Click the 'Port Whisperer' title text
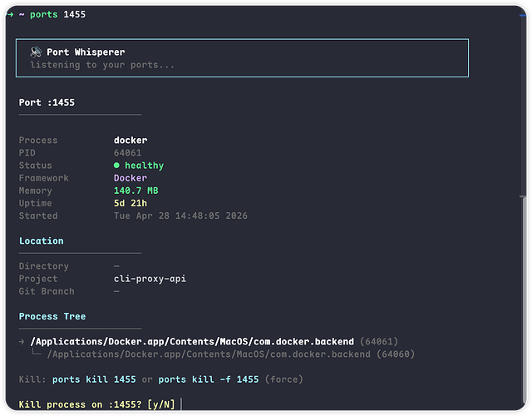 [86, 52]
